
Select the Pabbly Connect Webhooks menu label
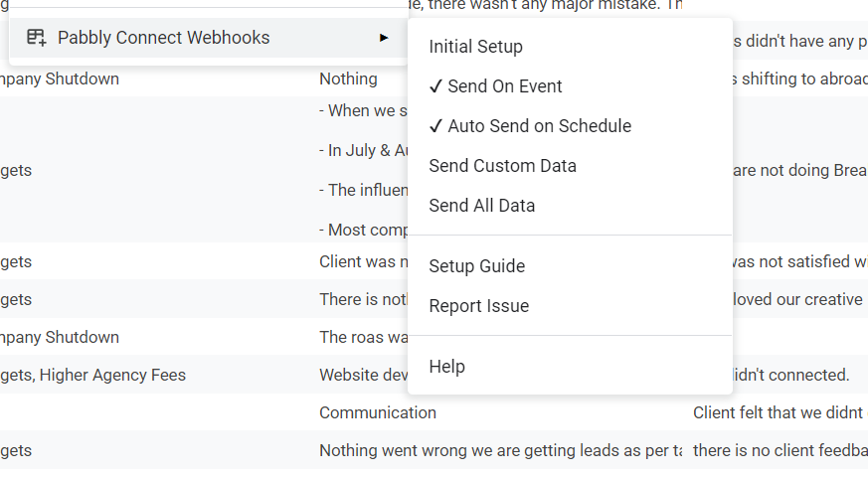tap(163, 38)
